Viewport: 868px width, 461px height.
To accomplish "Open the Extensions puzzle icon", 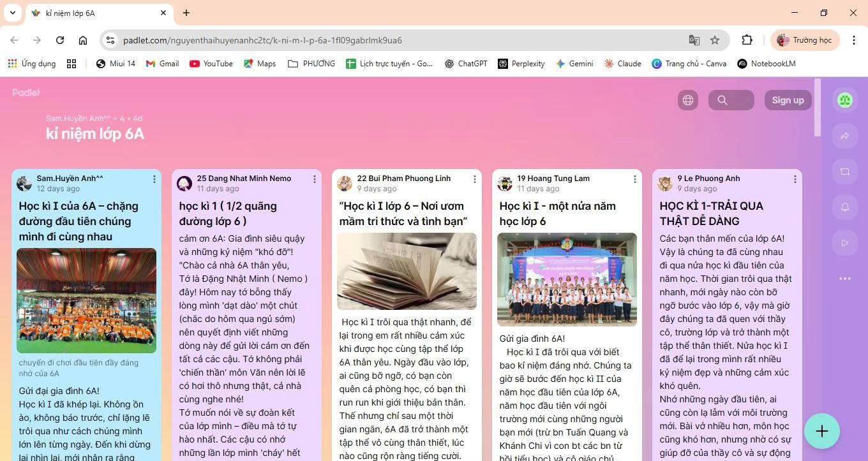I will pos(747,40).
